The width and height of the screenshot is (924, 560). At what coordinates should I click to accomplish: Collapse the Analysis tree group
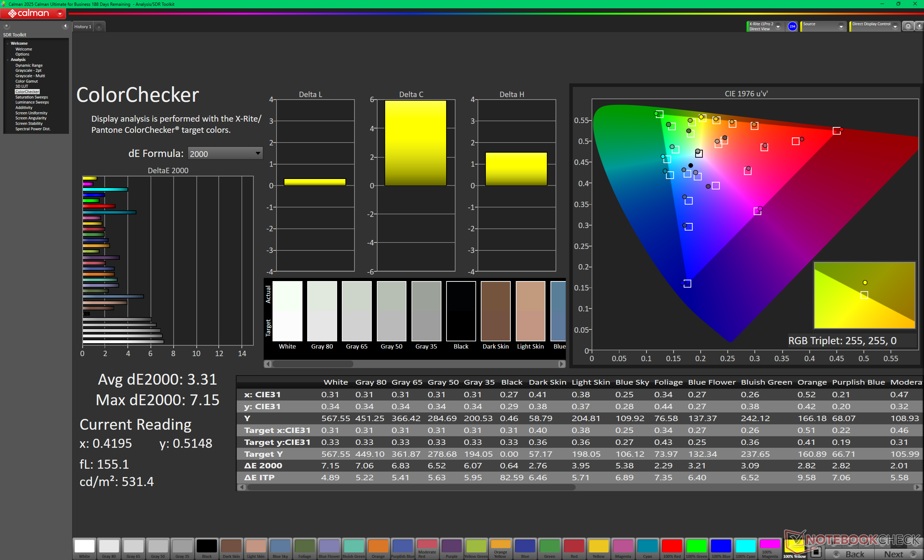point(8,60)
